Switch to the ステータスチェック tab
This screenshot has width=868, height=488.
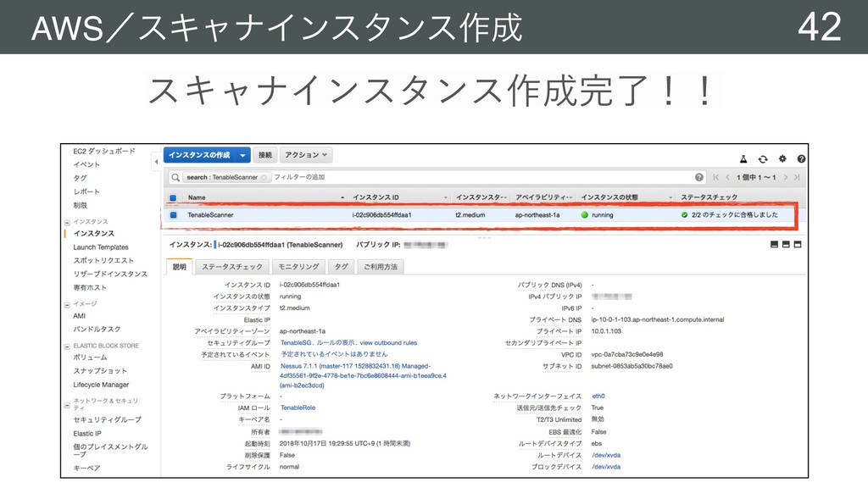(232, 267)
